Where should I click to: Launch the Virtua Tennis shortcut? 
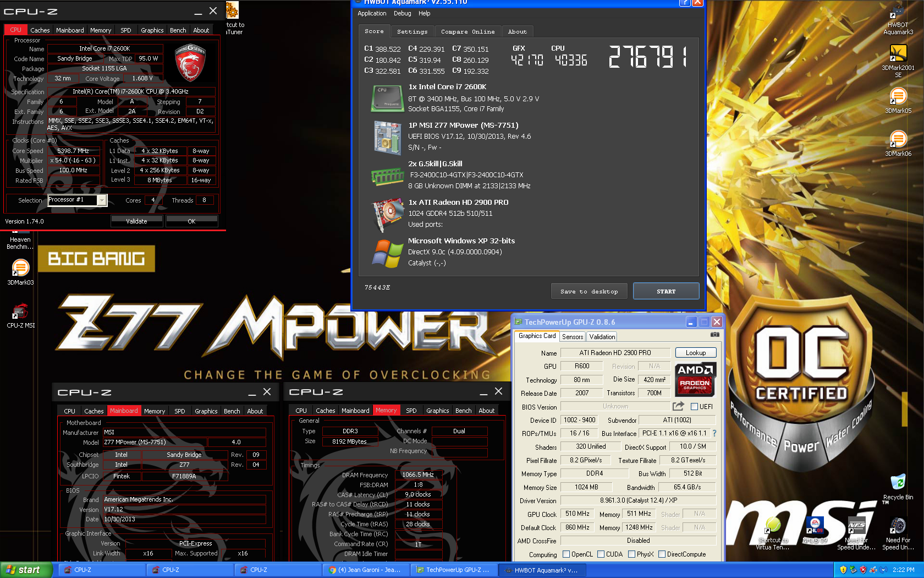(772, 532)
